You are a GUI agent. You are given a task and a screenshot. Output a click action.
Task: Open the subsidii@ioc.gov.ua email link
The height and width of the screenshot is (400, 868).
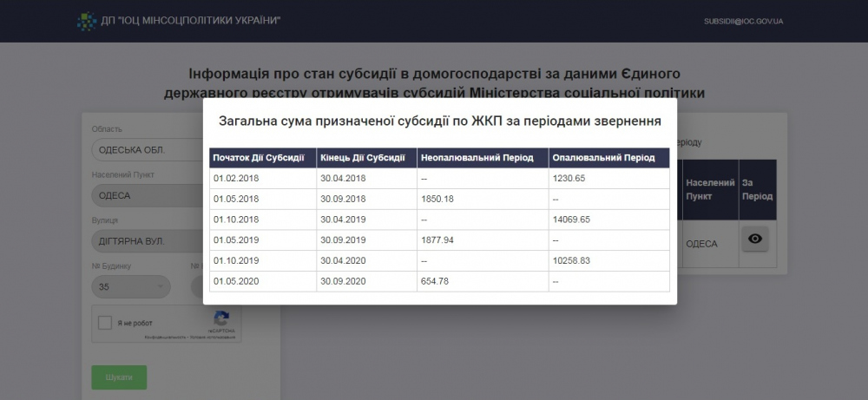[743, 20]
